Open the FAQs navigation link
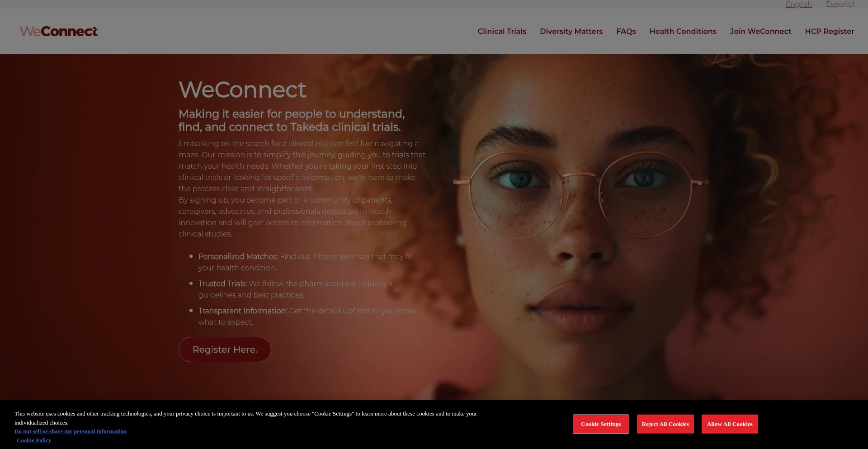 tap(626, 31)
